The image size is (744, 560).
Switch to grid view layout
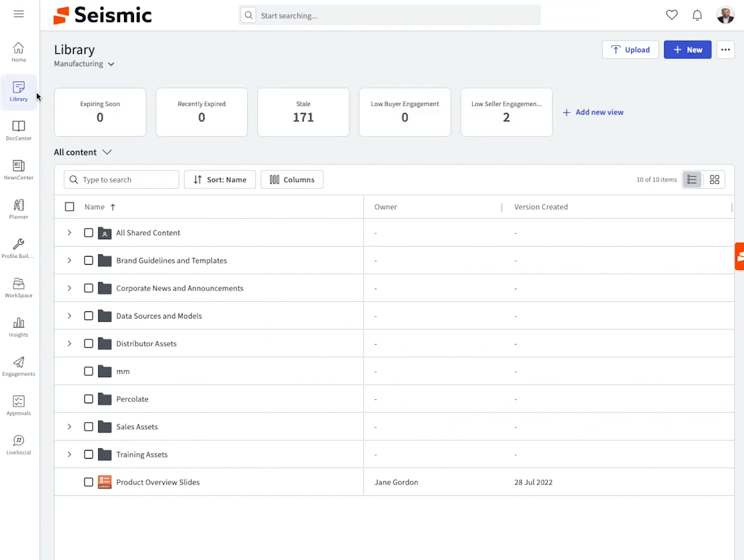point(715,179)
